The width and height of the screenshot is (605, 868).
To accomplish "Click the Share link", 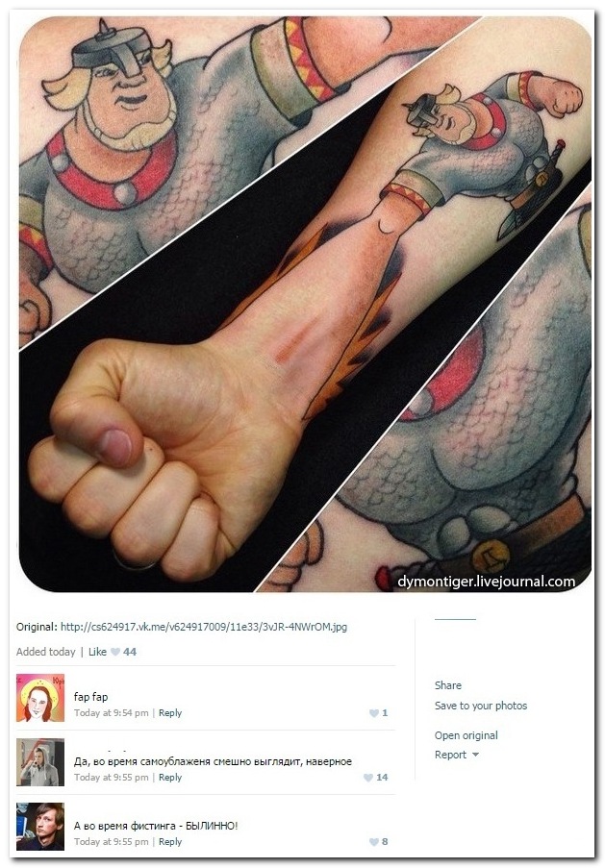I will (448, 685).
